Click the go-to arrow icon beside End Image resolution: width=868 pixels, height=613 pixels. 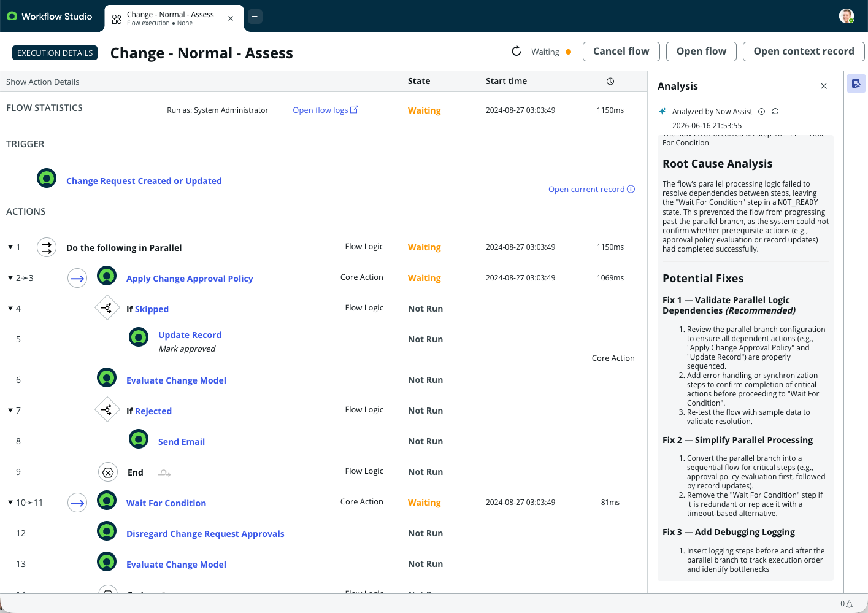[164, 473]
